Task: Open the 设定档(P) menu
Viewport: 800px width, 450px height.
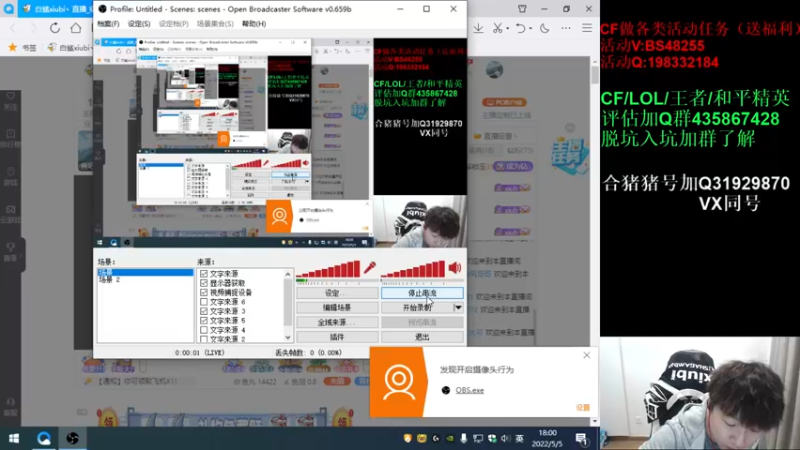Action: (x=173, y=24)
